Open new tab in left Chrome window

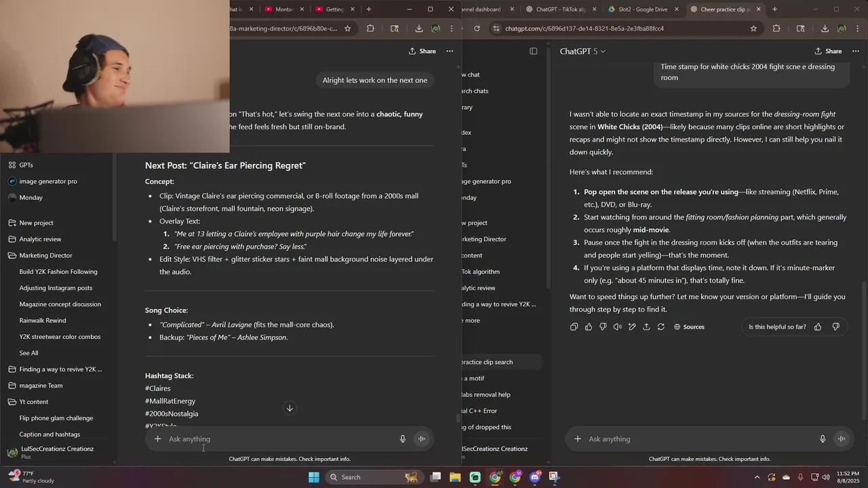click(x=368, y=9)
